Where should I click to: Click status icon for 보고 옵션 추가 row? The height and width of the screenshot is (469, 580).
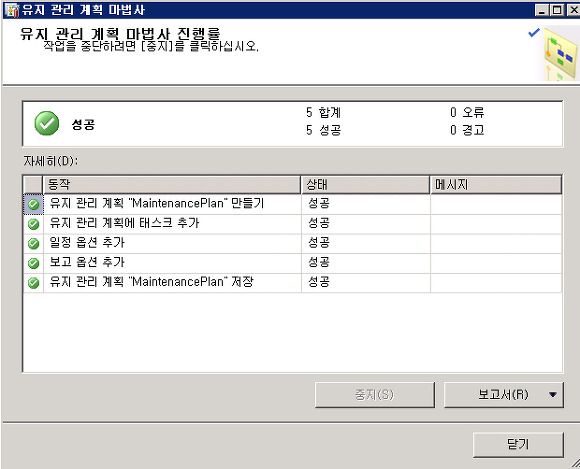coord(33,263)
